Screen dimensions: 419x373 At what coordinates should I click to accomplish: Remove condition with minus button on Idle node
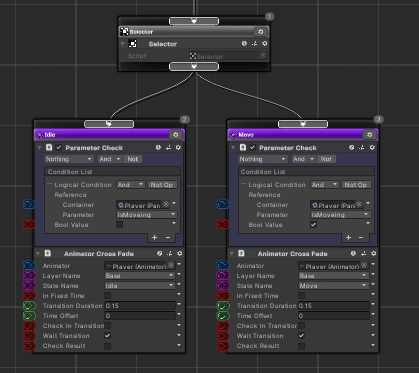coord(168,237)
